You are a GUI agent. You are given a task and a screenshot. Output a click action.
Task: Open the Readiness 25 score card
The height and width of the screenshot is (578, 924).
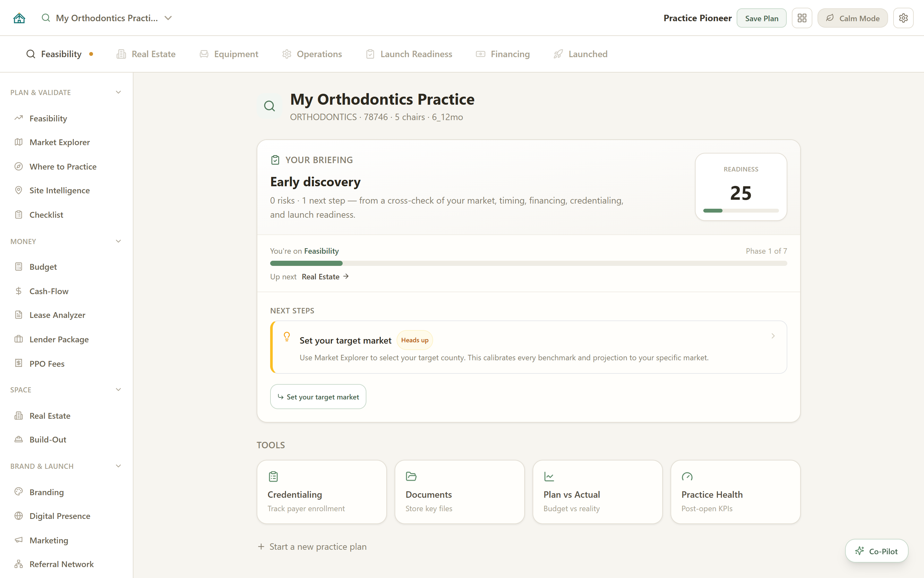click(x=741, y=187)
